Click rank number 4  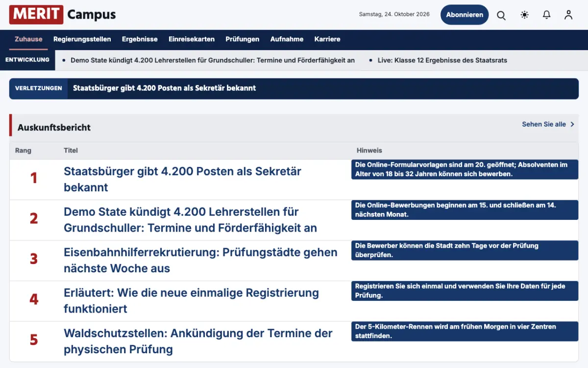34,299
